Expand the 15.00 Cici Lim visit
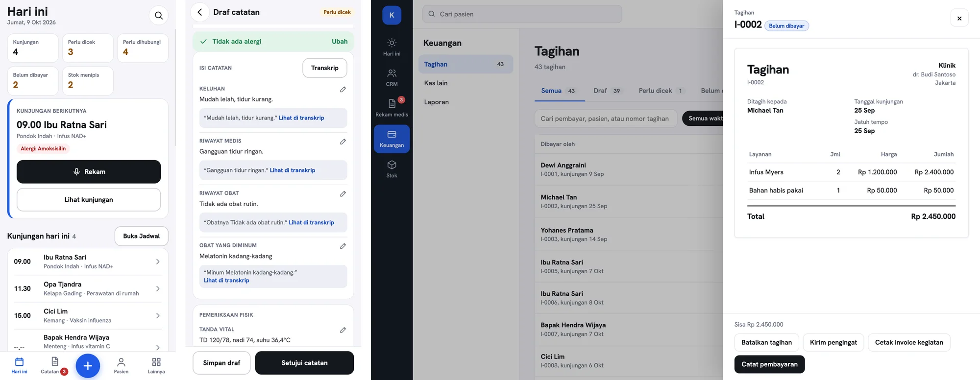Image resolution: width=980 pixels, height=380 pixels. point(88,315)
